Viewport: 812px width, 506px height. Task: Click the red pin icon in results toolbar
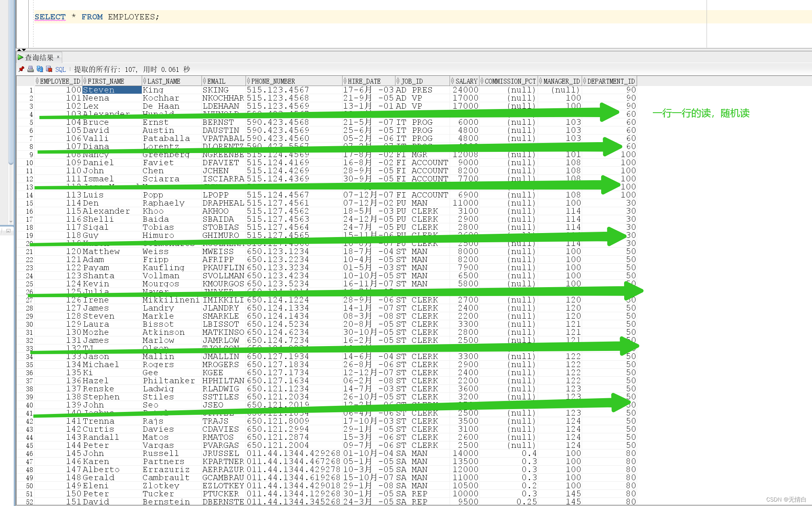(x=21, y=69)
